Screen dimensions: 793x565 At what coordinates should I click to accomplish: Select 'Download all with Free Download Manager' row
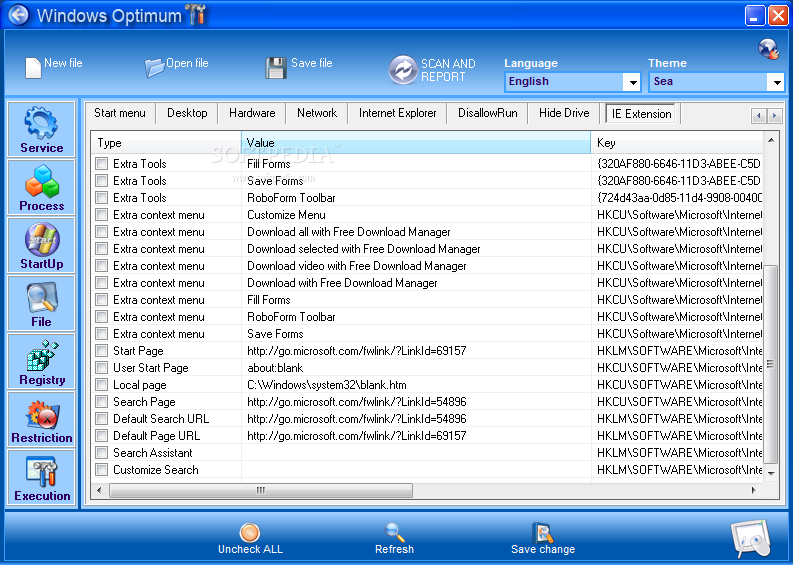427,232
